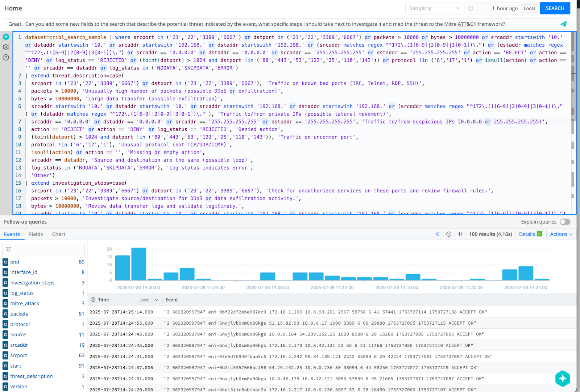Select the mitre_attack field in list

(x=25, y=304)
